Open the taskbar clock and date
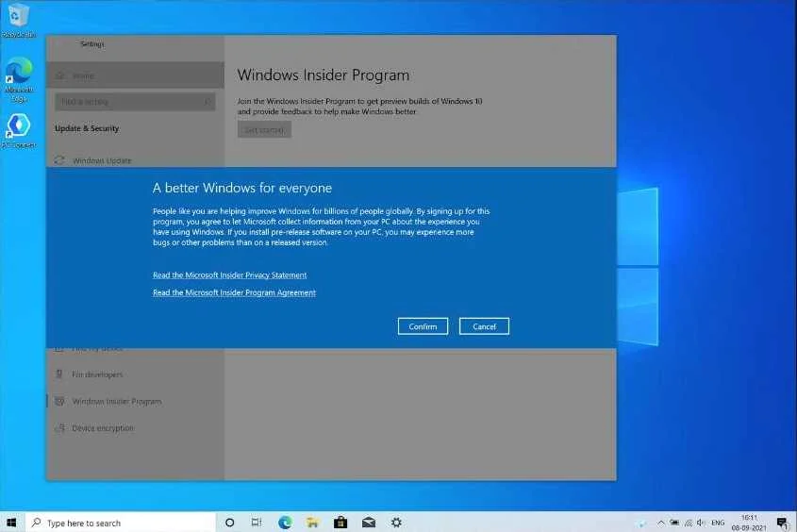Image resolution: width=797 pixels, height=532 pixels. 749,523
